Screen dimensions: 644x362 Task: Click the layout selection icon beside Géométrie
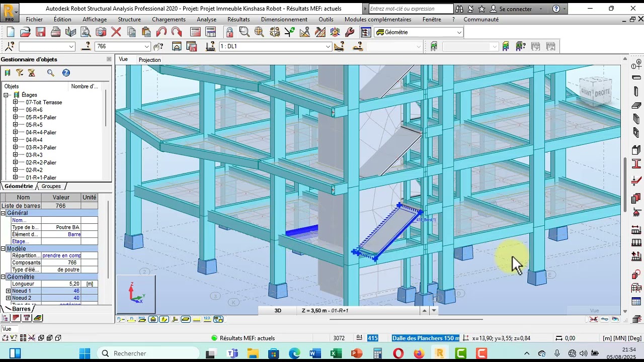pyautogui.click(x=366, y=32)
